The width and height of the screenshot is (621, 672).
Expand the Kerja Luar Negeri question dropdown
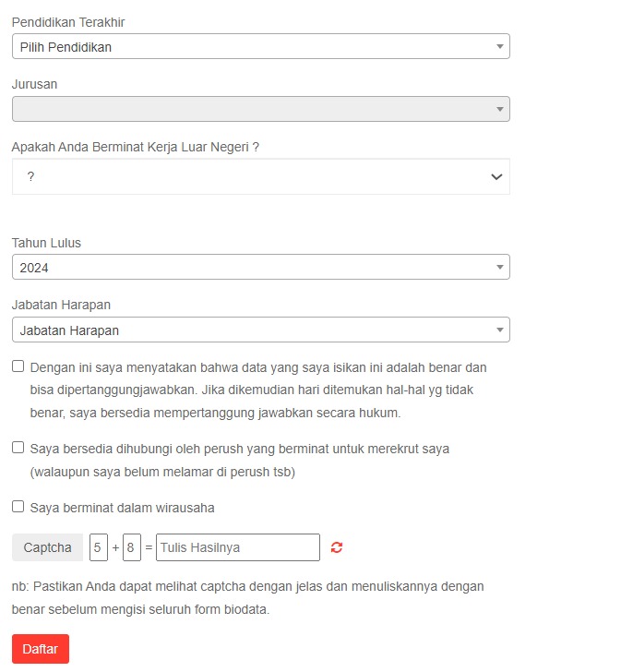pyautogui.click(x=261, y=176)
